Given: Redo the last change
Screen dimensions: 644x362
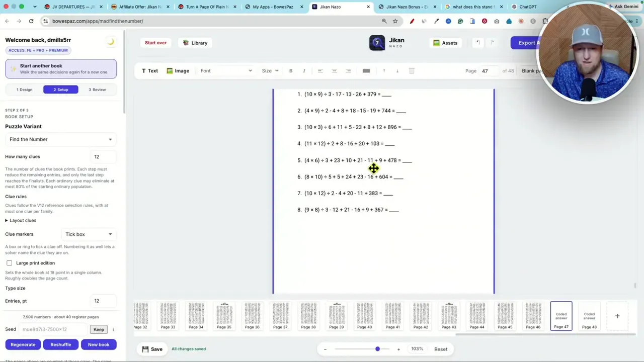Looking at the screenshot, I should pyautogui.click(x=492, y=43).
